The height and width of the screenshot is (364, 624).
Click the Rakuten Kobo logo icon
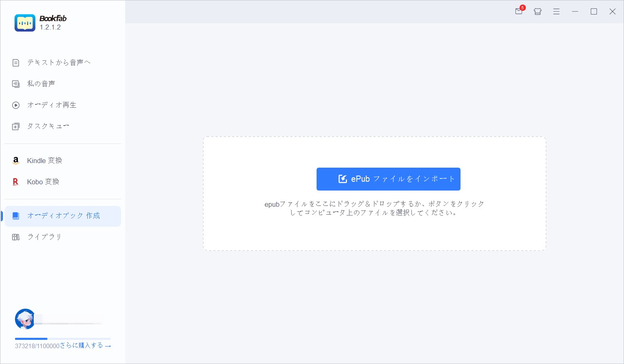pos(16,182)
